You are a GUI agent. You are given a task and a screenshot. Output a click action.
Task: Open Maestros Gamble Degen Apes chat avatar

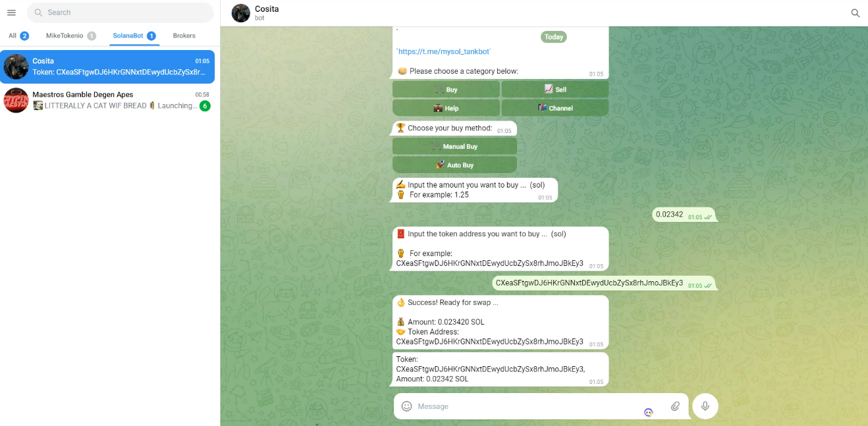(x=16, y=100)
